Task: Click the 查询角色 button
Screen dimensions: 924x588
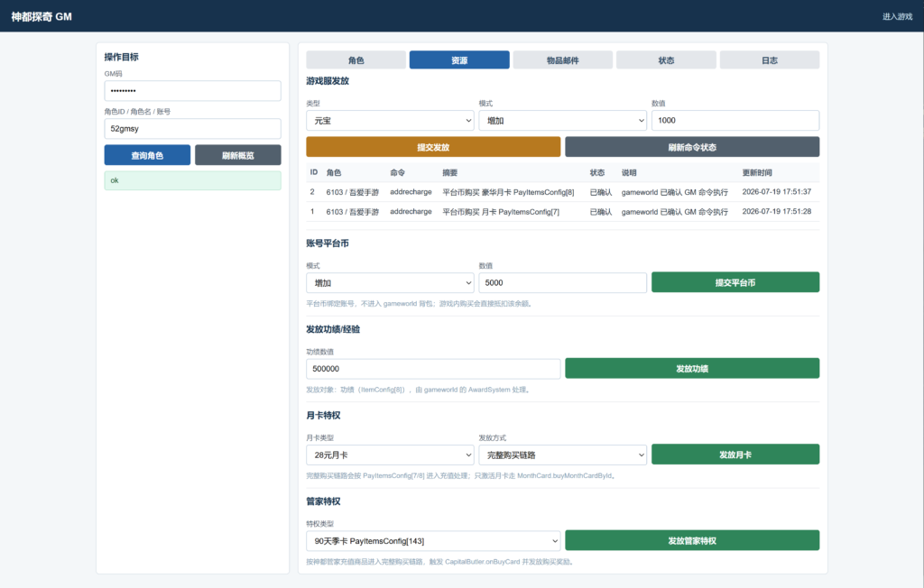Action: pos(147,155)
